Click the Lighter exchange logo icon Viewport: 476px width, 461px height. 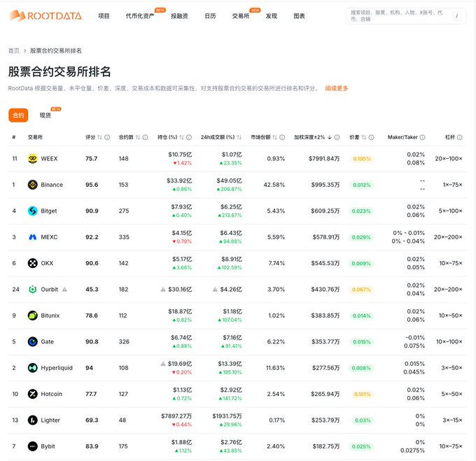(32, 420)
